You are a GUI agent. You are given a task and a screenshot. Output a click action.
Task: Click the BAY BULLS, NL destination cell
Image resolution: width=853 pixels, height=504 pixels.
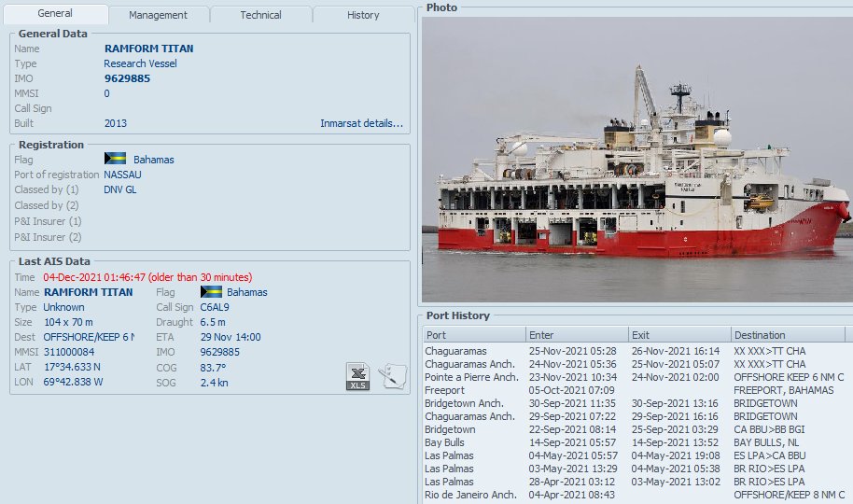766,442
